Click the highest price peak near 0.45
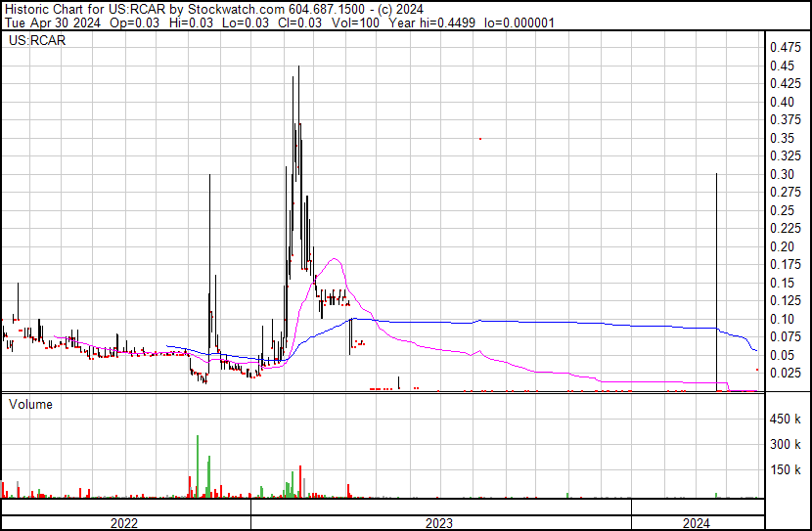Image resolution: width=812 pixels, height=531 pixels. pos(298,68)
